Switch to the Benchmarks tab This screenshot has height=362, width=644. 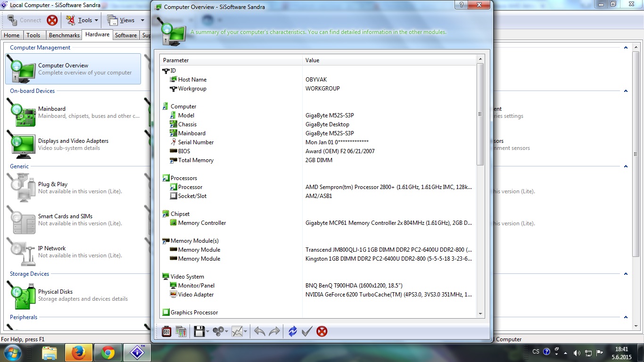click(64, 35)
